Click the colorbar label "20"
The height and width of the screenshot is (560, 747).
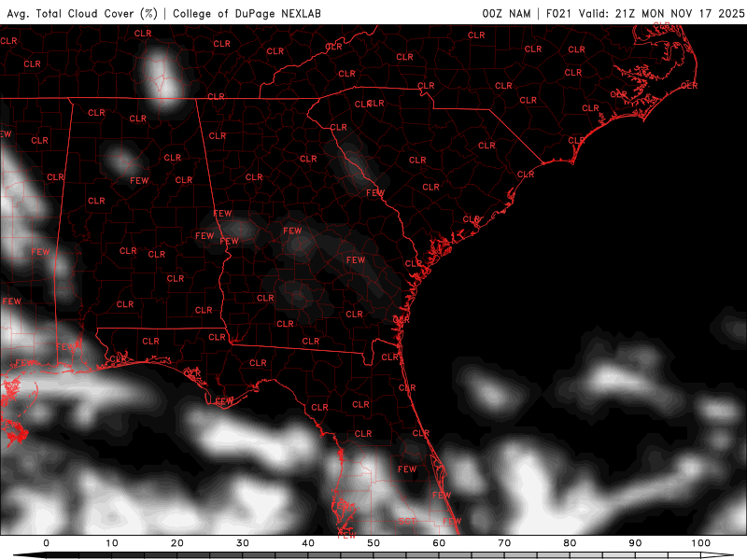click(x=177, y=543)
